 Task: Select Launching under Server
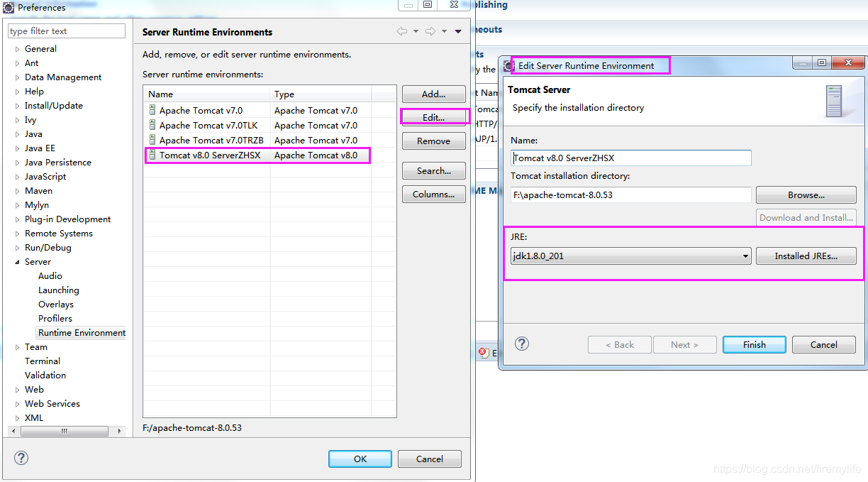[59, 290]
